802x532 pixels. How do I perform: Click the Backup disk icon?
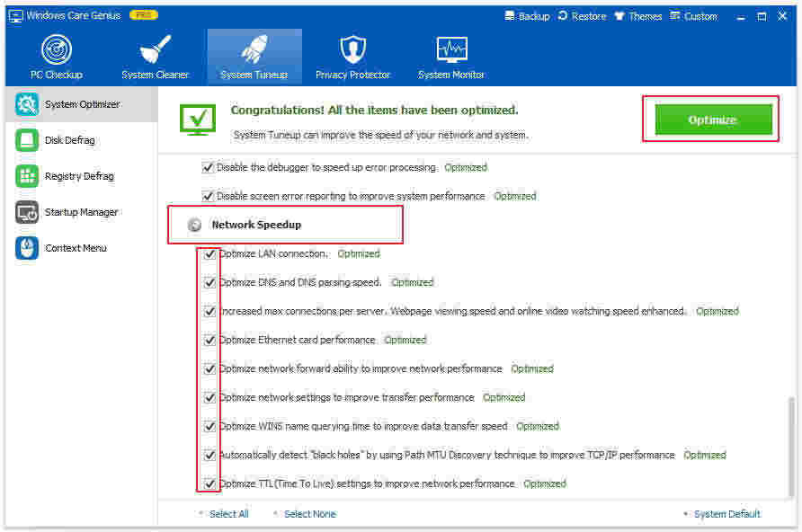pos(510,16)
